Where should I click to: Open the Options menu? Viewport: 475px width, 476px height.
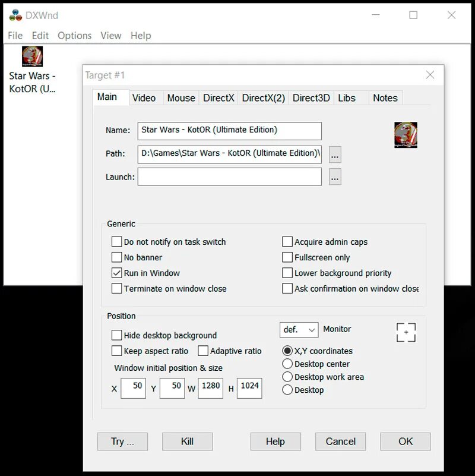tap(75, 36)
